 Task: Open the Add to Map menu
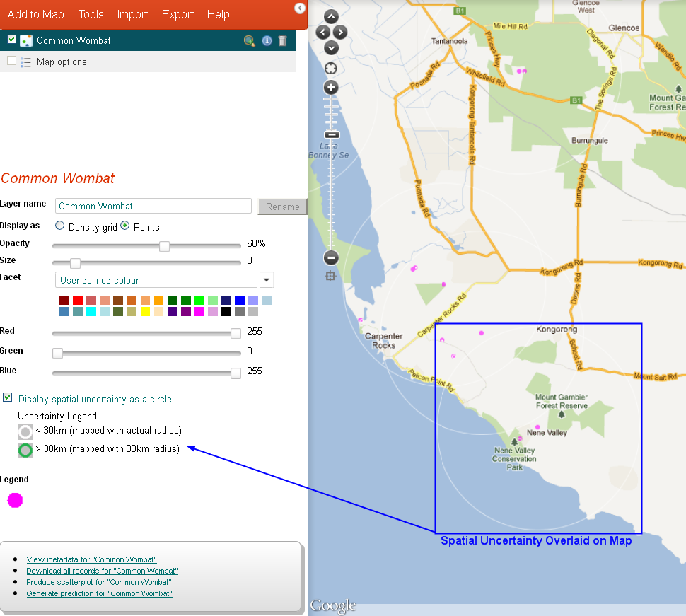point(35,14)
